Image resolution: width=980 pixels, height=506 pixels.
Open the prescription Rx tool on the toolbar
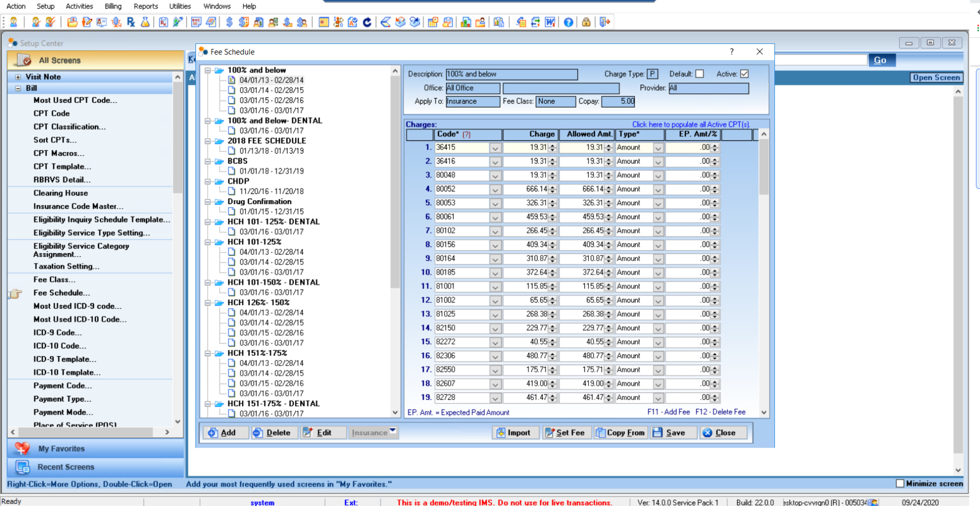coord(131,22)
